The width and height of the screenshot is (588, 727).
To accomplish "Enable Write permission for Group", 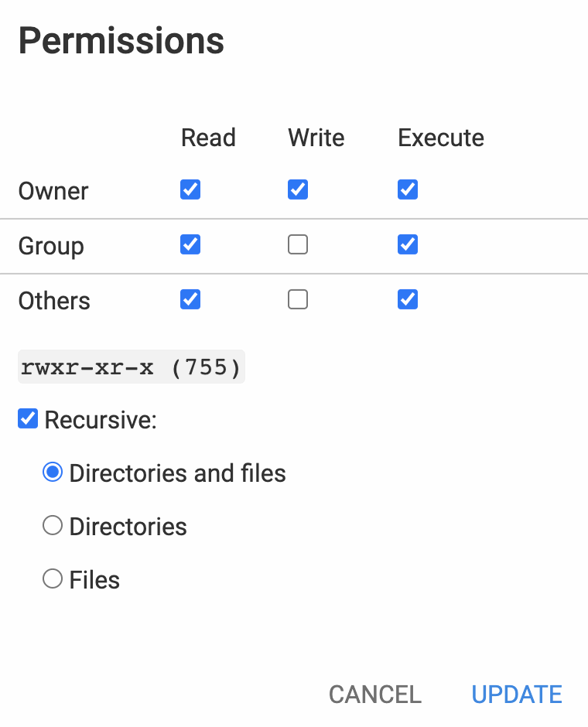I will coord(298,244).
